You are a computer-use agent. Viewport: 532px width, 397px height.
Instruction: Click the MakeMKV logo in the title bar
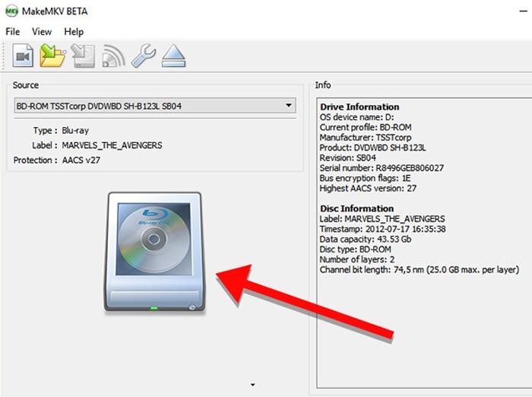coord(11,11)
